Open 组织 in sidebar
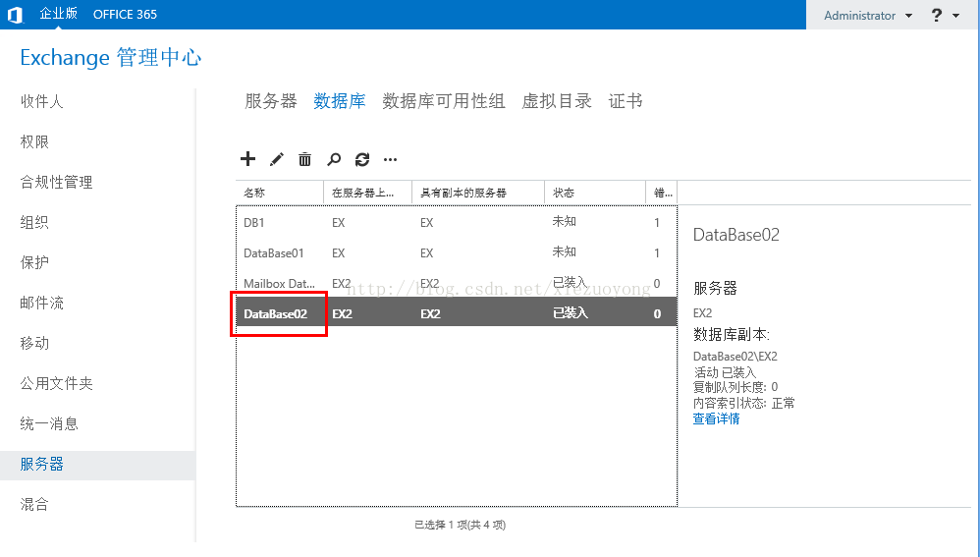The height and width of the screenshot is (557, 980). click(34, 222)
